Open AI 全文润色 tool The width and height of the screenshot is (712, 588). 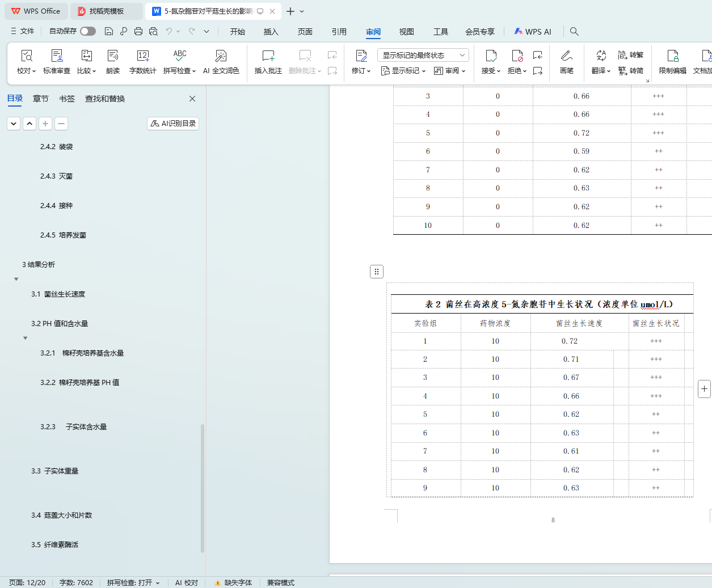[x=221, y=56]
